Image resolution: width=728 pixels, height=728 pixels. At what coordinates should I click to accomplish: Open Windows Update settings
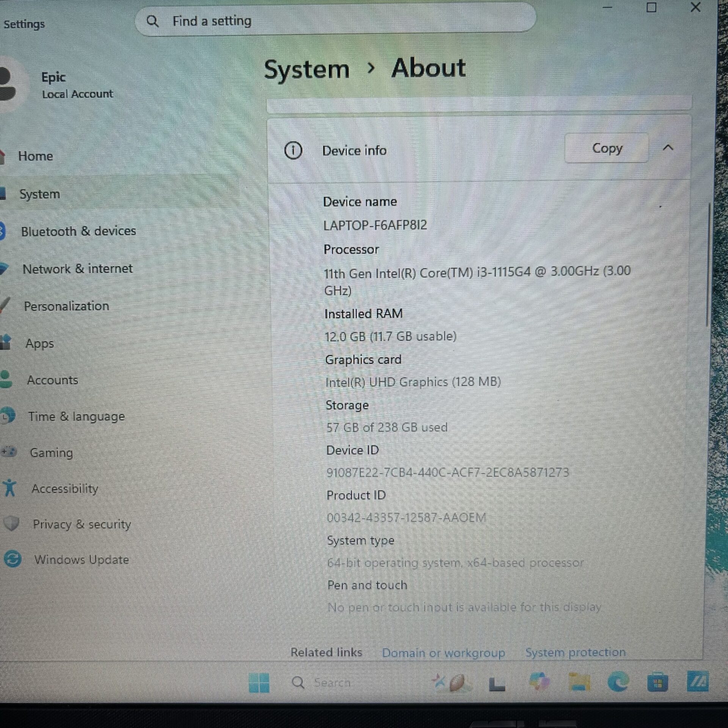coord(82,560)
